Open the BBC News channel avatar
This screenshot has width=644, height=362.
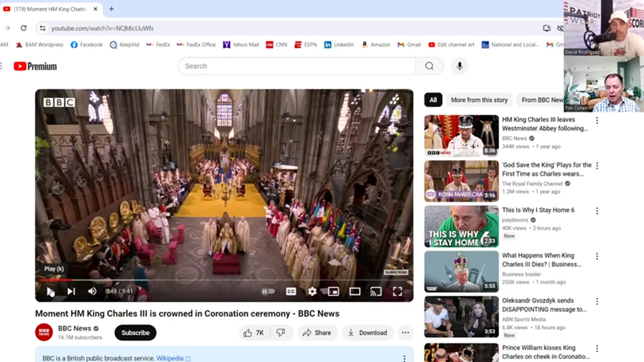click(x=44, y=332)
